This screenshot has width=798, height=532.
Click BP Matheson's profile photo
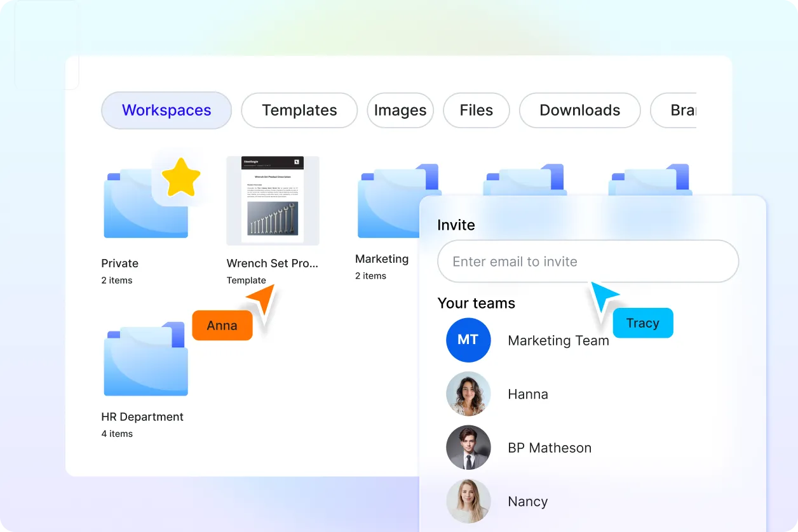(x=468, y=448)
